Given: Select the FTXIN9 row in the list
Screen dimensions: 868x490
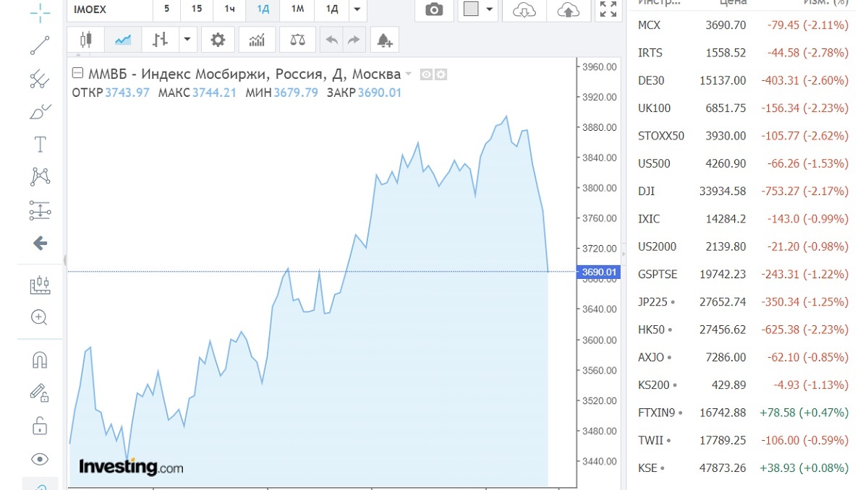Looking at the screenshot, I should 743,413.
